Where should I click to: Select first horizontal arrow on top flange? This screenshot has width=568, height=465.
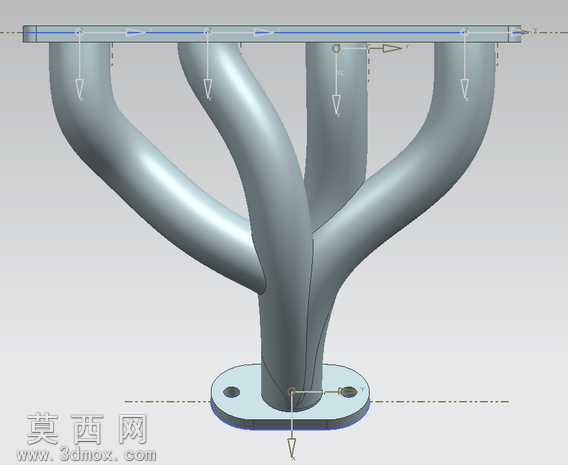tap(136, 33)
